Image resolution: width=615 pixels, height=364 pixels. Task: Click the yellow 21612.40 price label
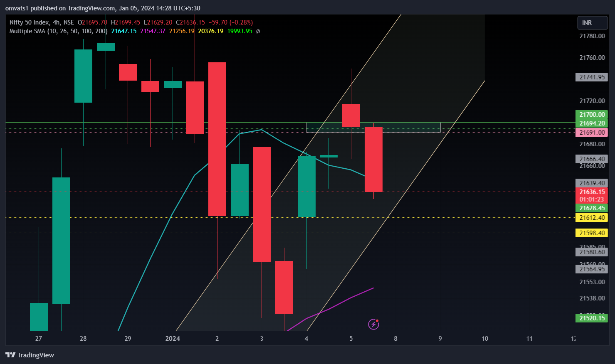pos(592,218)
